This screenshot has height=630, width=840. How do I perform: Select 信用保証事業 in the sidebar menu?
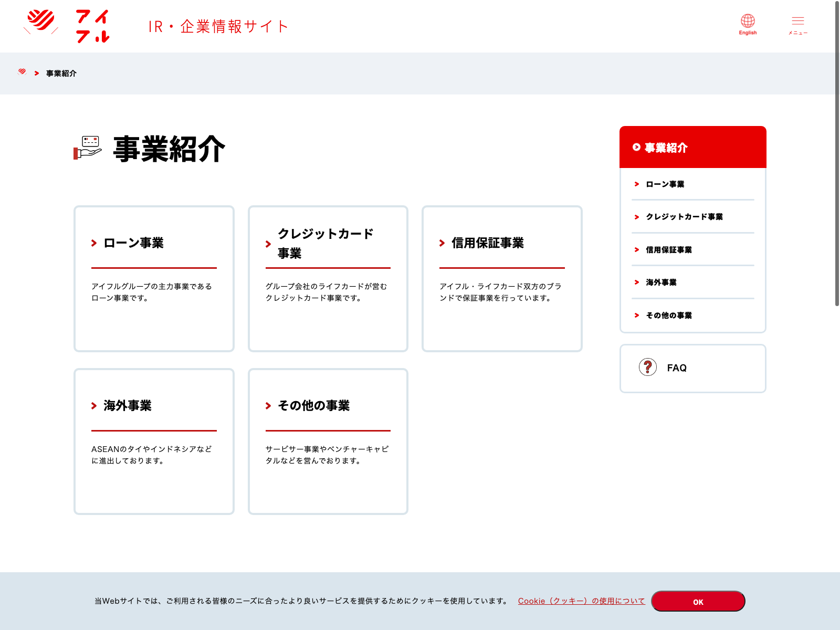pos(668,250)
